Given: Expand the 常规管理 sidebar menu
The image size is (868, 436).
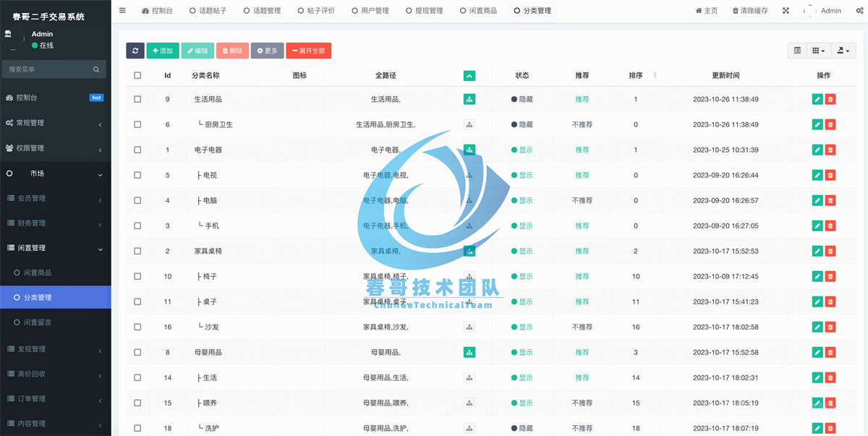Looking at the screenshot, I should [56, 123].
